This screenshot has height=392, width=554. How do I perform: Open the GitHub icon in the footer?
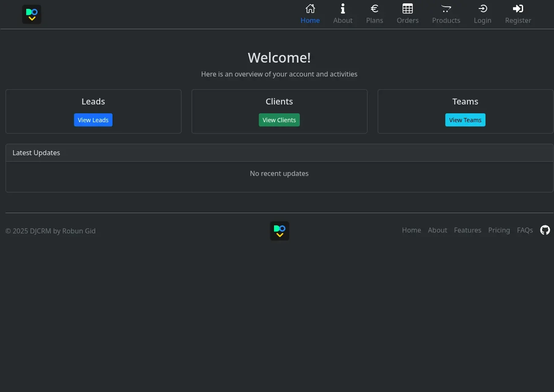point(545,230)
